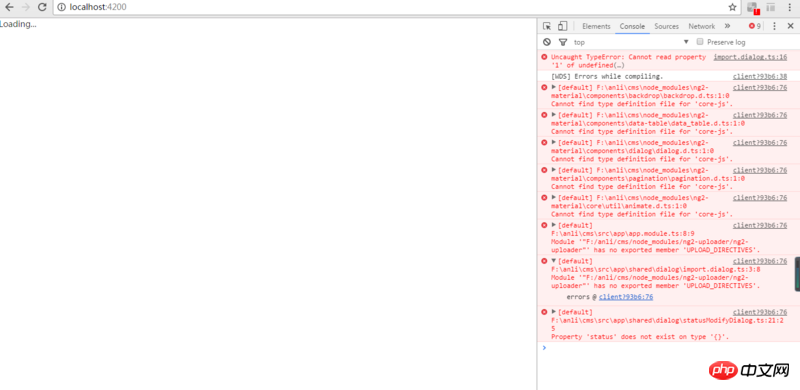Image resolution: width=800 pixels, height=390 pixels.
Task: Activate the inspect element picker
Action: click(547, 26)
